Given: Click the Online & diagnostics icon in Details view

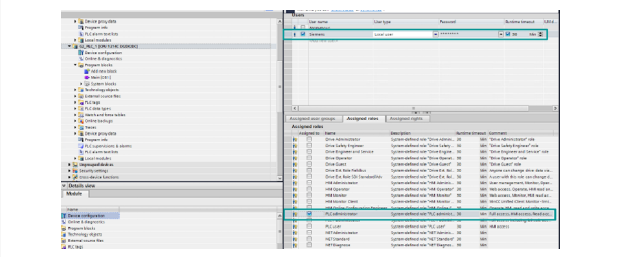Looking at the screenshot, I should (x=64, y=222).
